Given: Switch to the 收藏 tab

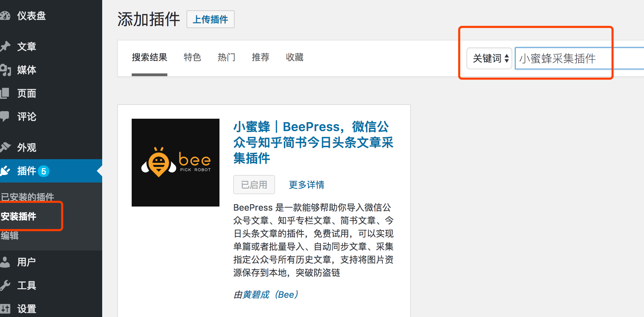Looking at the screenshot, I should 295,57.
